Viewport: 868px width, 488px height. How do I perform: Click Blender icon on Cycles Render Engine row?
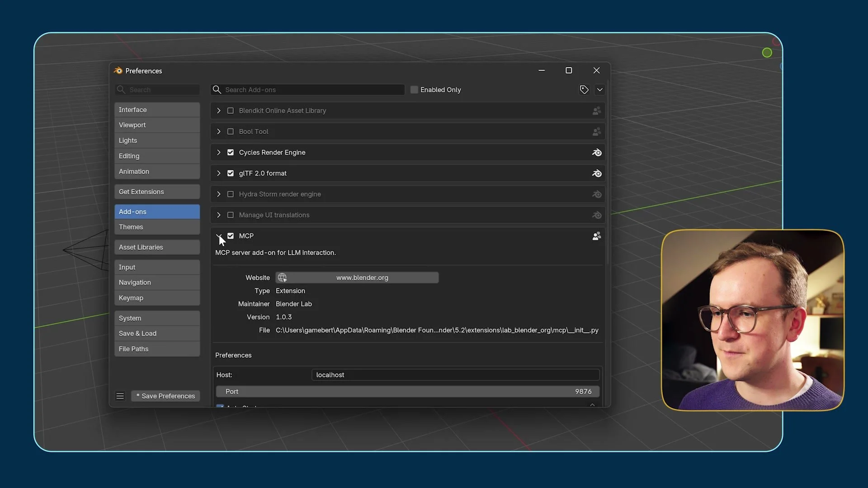(597, 152)
